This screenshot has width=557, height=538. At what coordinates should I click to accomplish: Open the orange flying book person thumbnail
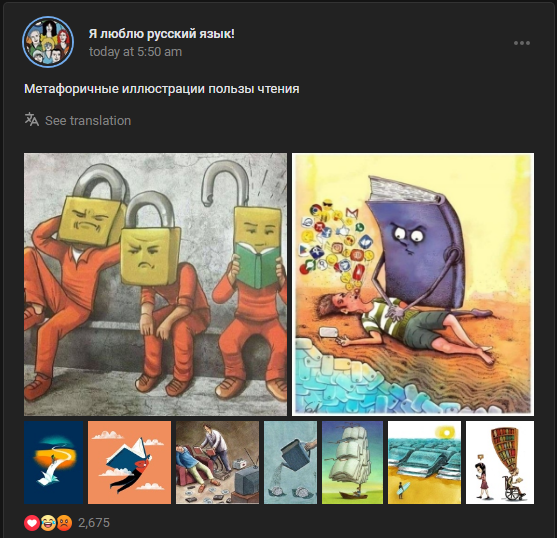tap(129, 462)
